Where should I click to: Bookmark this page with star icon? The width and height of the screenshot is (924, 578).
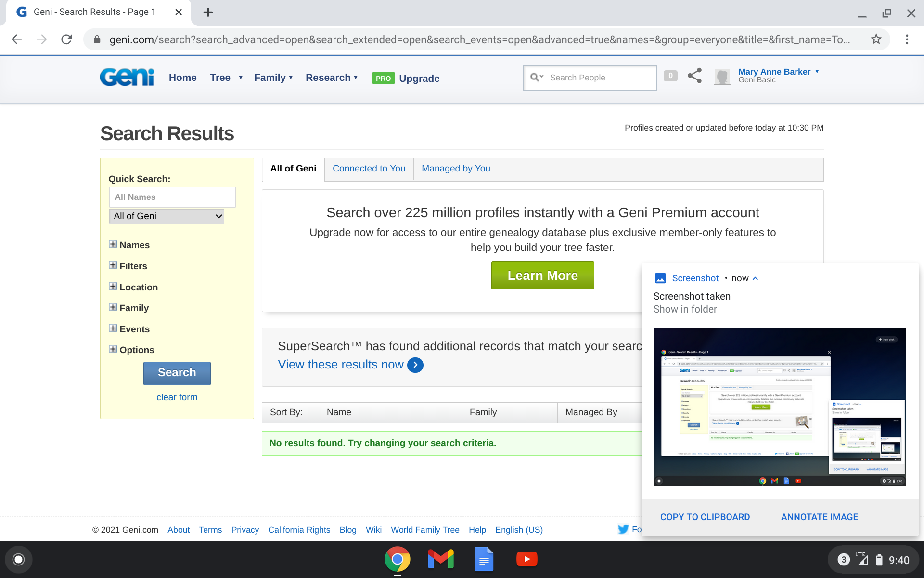[876, 39]
